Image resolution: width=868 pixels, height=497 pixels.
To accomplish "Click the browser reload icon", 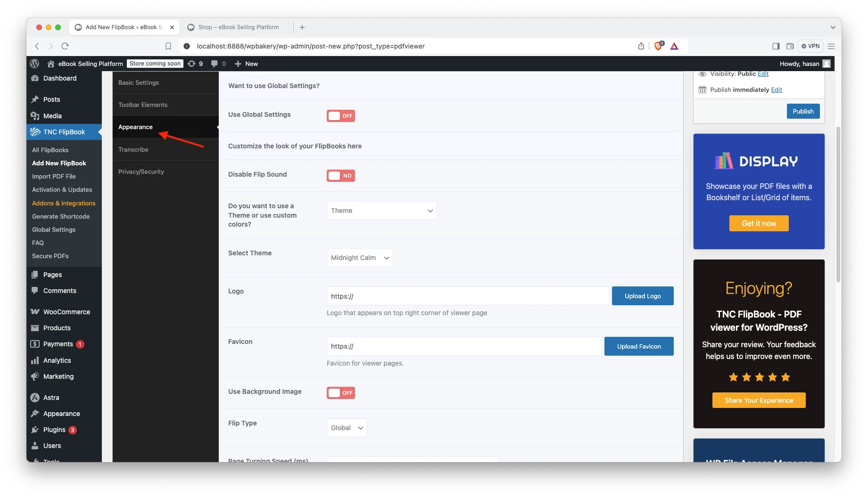I will [65, 46].
